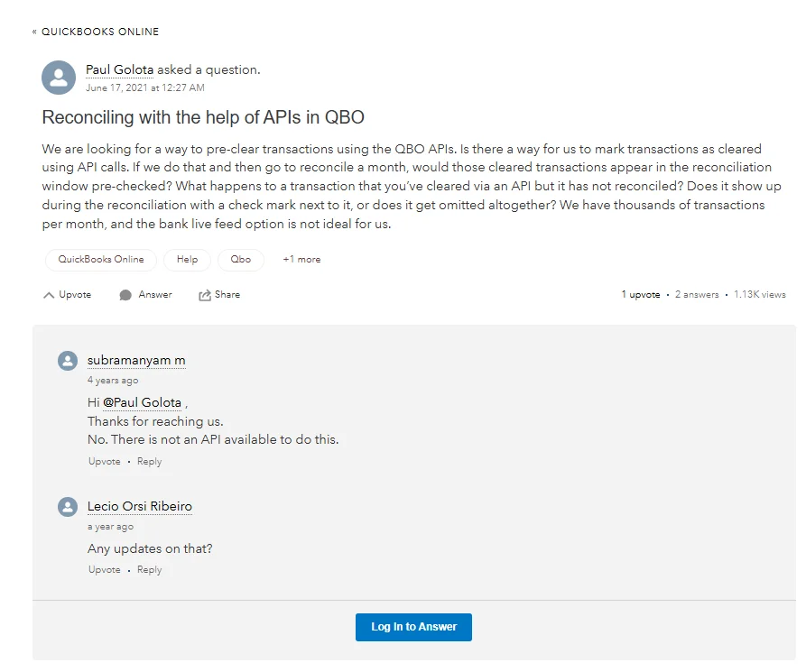Open subramanyam m's profile link
This screenshot has height=672, width=806.
136,361
